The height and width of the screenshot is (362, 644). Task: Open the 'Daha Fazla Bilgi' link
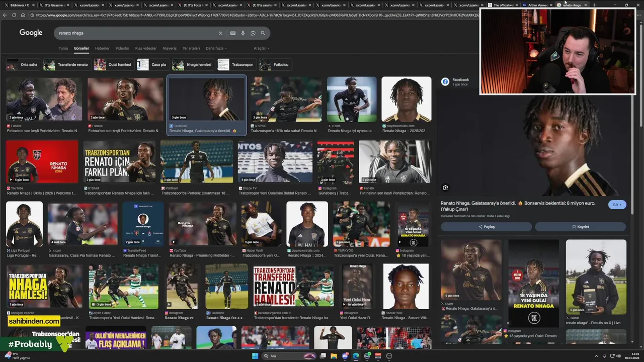point(498,216)
